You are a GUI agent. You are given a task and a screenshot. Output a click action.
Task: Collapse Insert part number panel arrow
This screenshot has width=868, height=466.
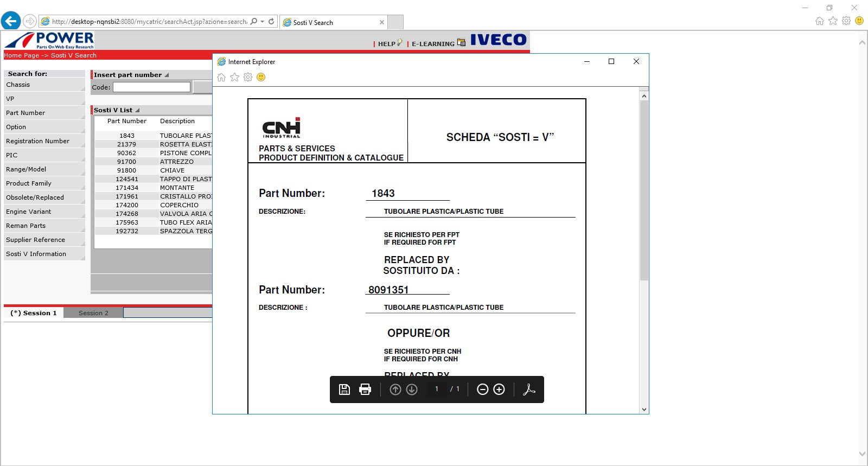(x=167, y=75)
